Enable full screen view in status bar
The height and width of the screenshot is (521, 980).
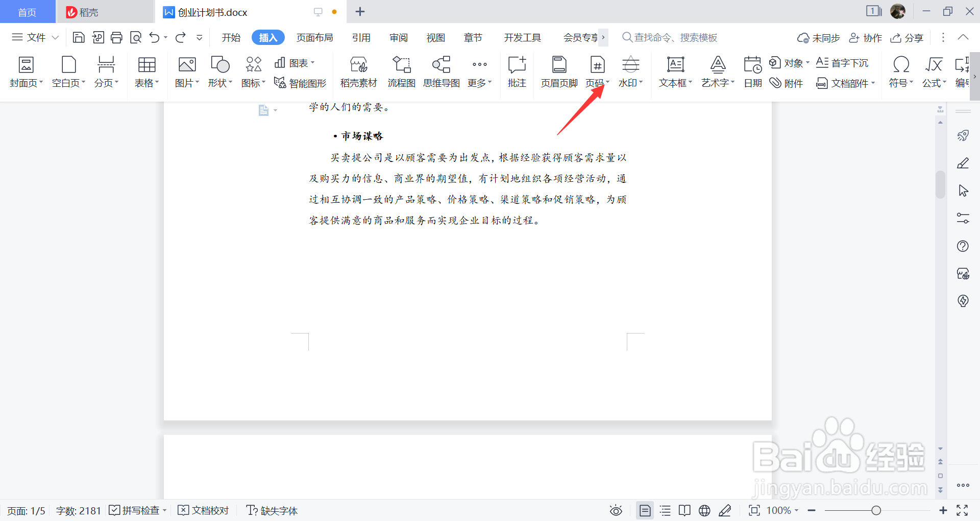[963, 510]
